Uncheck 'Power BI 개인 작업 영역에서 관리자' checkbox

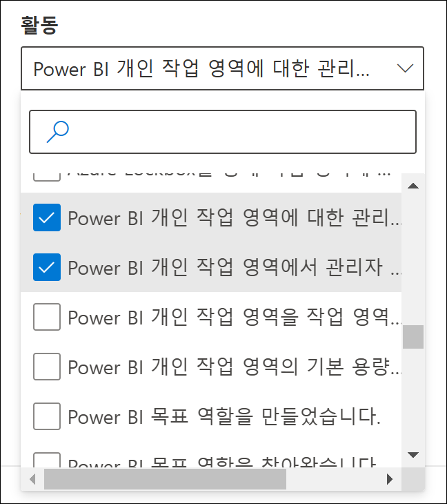click(x=47, y=267)
